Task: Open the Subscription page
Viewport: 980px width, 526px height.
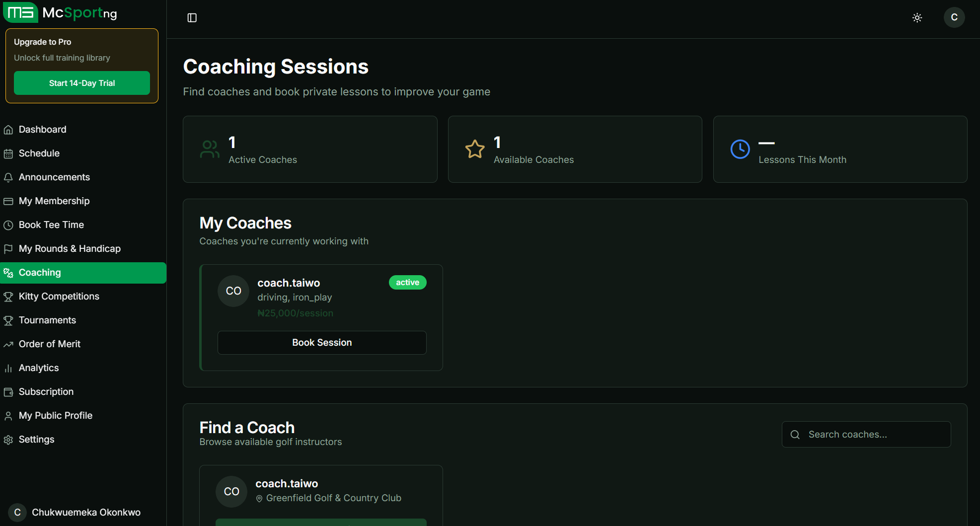Action: tap(46, 391)
